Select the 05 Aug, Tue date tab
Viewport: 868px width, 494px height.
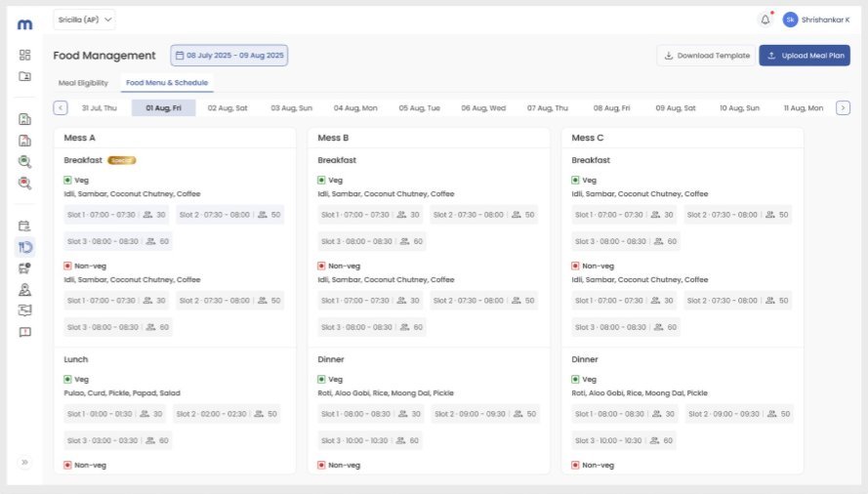420,108
